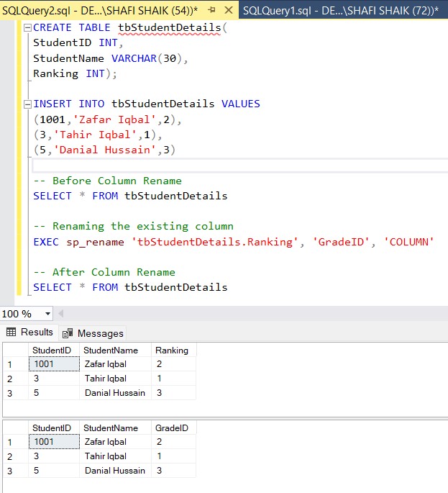
Task: Click the Results grid icon
Action: click(11, 332)
